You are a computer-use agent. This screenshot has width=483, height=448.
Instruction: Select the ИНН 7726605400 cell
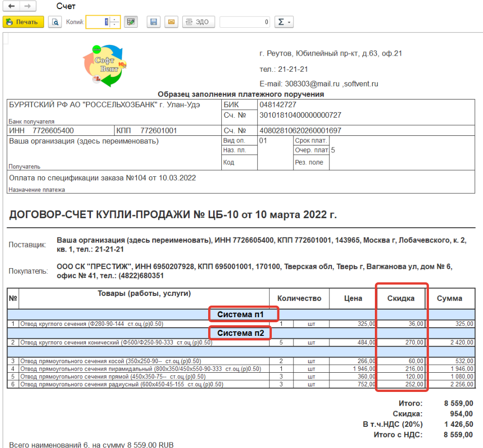pos(61,130)
